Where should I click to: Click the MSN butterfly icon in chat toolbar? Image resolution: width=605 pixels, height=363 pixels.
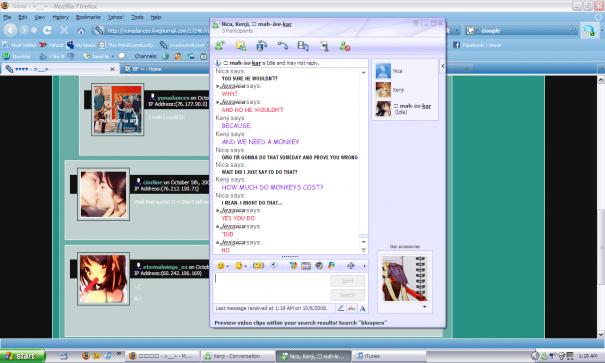point(293,265)
